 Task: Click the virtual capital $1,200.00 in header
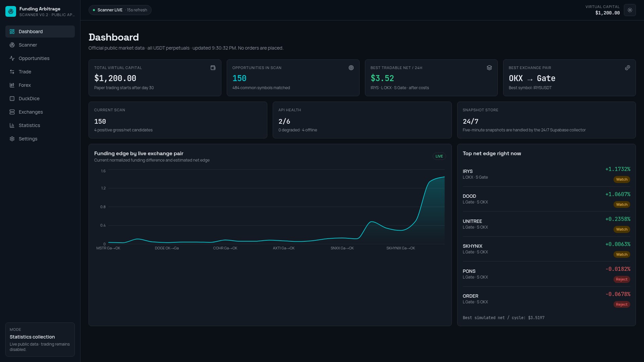coord(607,13)
